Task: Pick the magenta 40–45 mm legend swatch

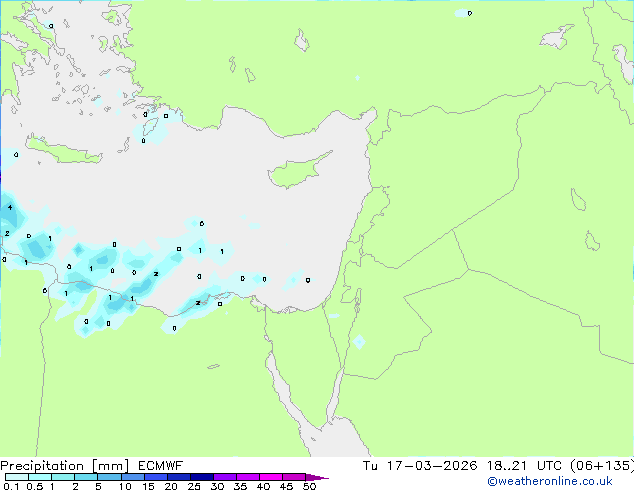Action: pyautogui.click(x=271, y=477)
